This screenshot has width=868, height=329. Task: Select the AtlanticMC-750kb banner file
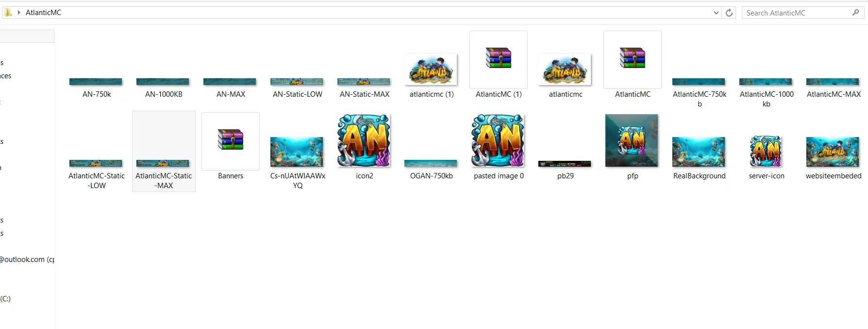699,82
